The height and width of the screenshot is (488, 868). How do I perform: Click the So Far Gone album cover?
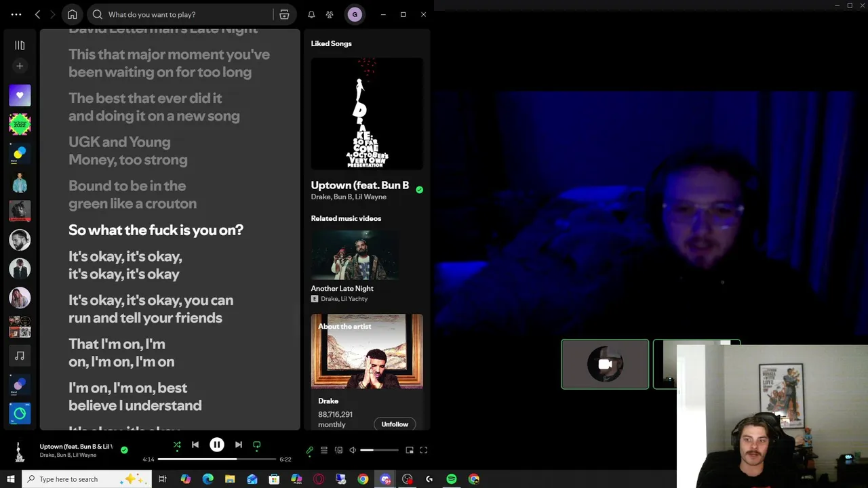click(367, 114)
